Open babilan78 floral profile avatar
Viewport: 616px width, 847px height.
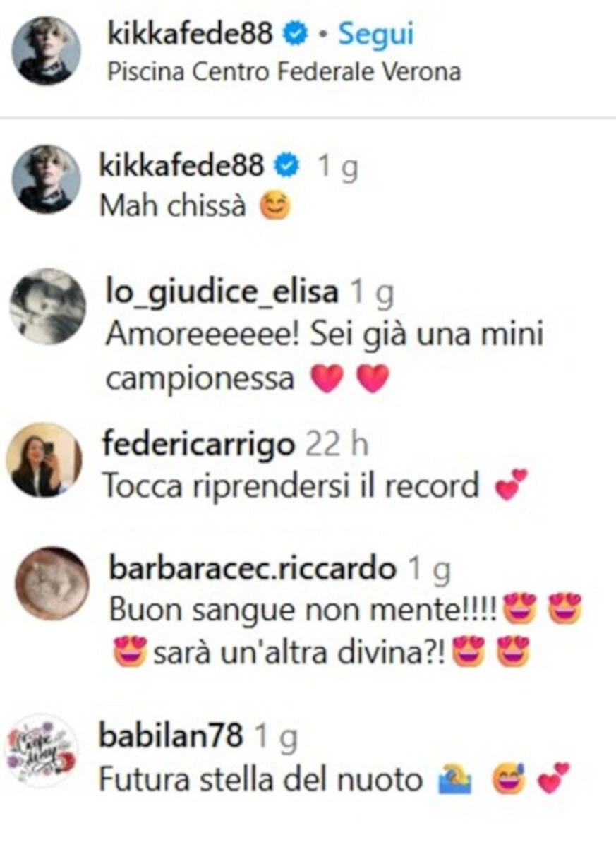coord(41,750)
